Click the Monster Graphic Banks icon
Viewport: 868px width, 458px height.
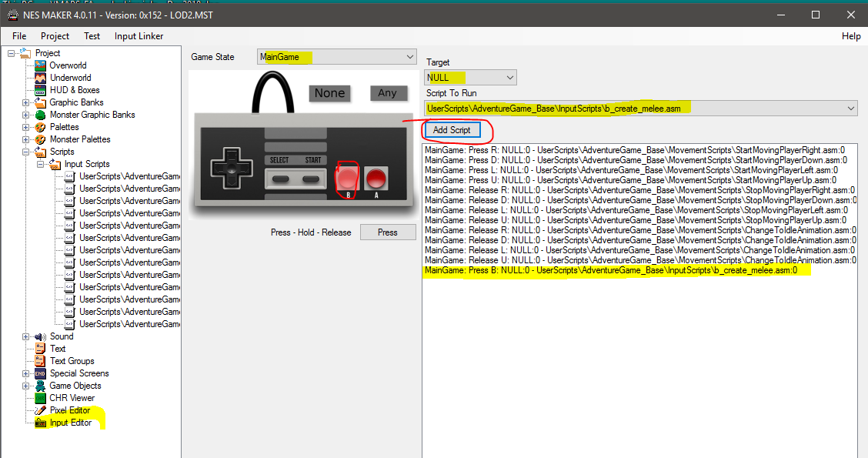pyautogui.click(x=41, y=115)
